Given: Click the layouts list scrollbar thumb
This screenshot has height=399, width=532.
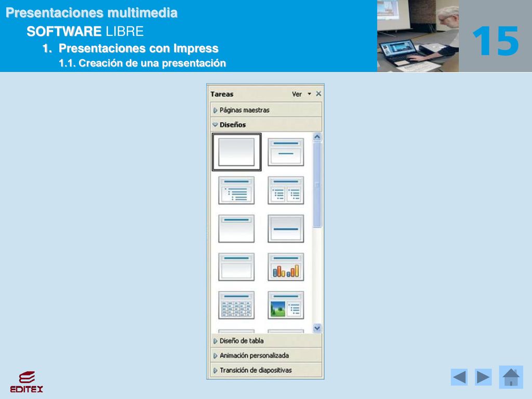Looking at the screenshot, I should coord(317,185).
